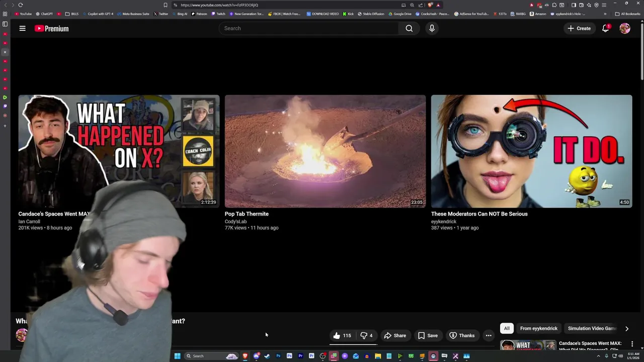The image size is (644, 362).
Task: Click the Pop Tab Thermite thumbnail
Action: click(325, 151)
